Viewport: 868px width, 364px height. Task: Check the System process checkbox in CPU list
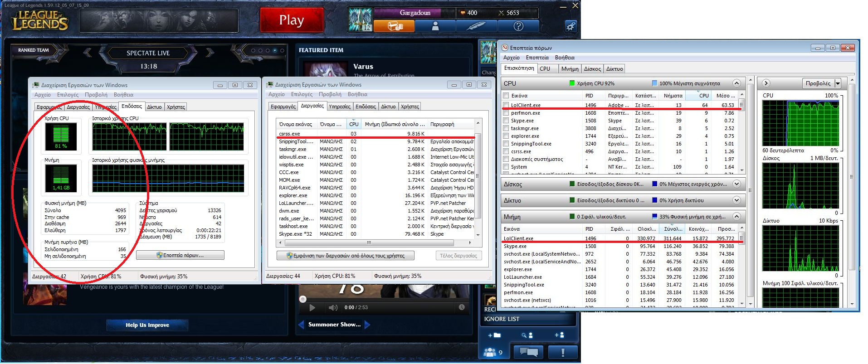pyautogui.click(x=506, y=167)
